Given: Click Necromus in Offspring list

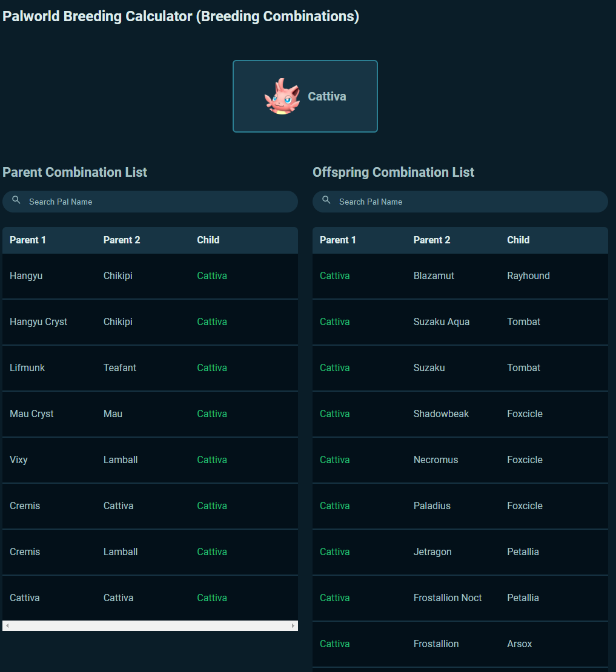Looking at the screenshot, I should 436,460.
